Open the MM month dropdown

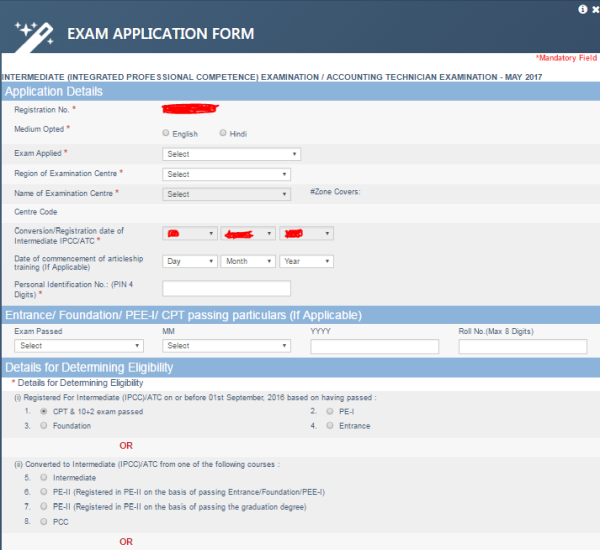[x=226, y=346]
